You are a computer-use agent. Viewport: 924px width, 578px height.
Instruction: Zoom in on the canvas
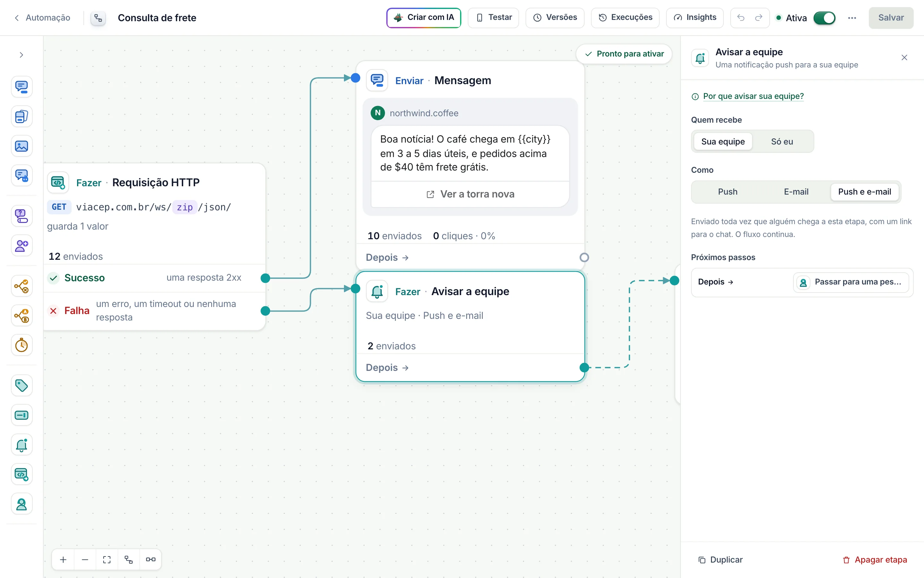(x=64, y=560)
